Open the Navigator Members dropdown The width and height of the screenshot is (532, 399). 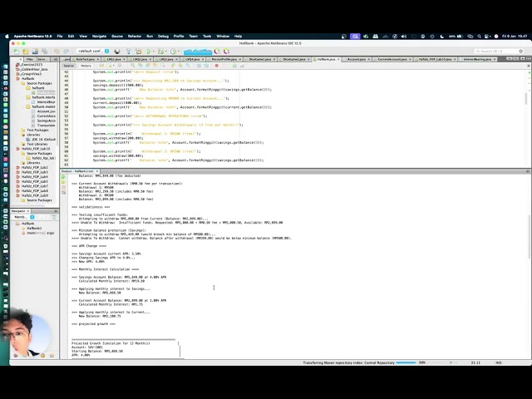[x=24, y=217]
